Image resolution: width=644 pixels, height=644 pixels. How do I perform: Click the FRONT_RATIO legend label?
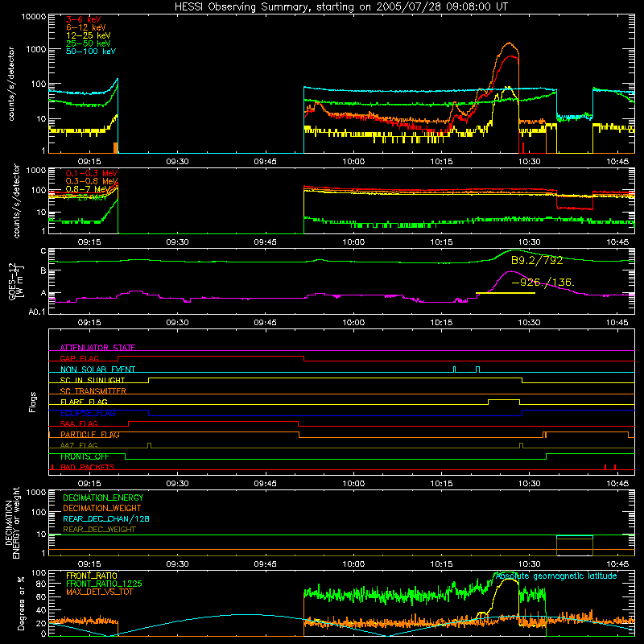92,576
